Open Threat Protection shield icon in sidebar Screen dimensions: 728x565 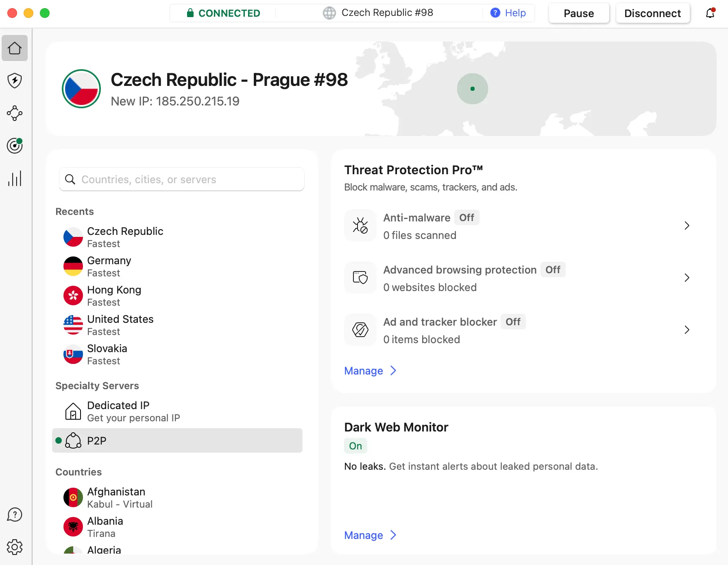click(x=15, y=81)
